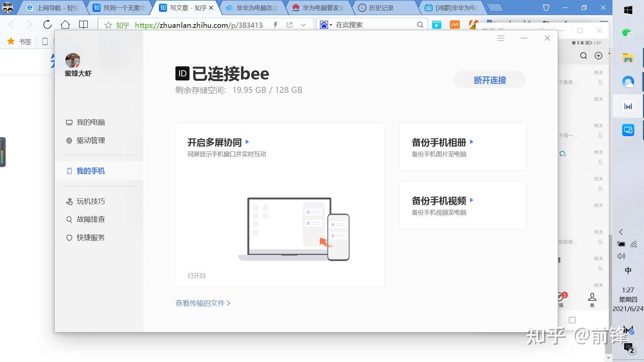Screen dimensions: 644x362
Task: Switch to 历史记录 tab
Action: [386, 8]
